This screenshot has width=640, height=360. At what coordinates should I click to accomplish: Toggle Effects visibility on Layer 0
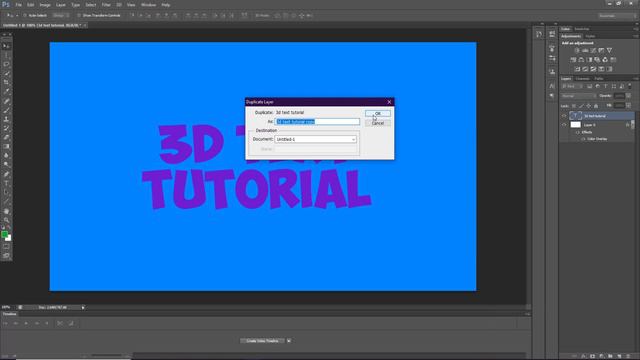[x=577, y=132]
